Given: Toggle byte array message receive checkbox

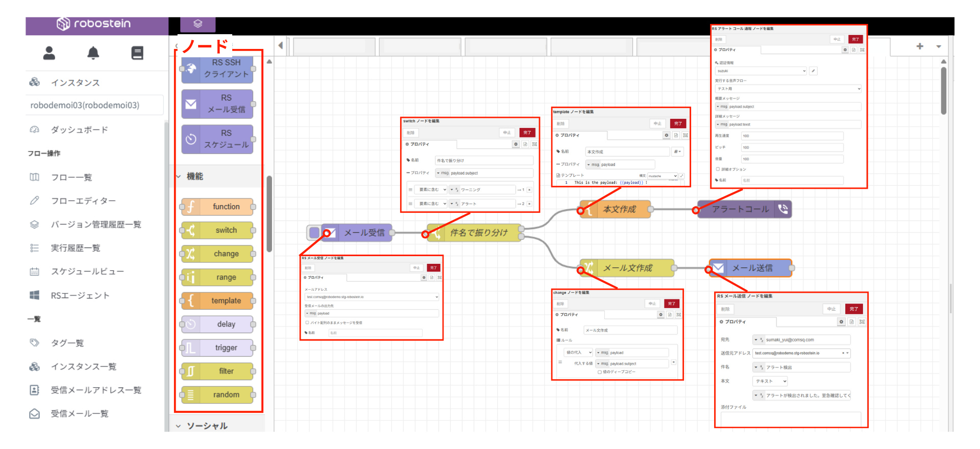Looking at the screenshot, I should [307, 322].
